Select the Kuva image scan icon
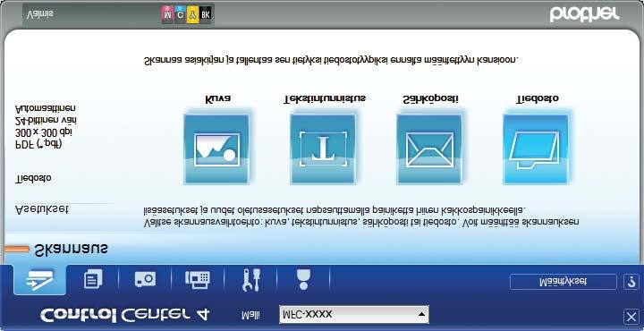The width and height of the screenshot is (644, 331). (x=216, y=149)
